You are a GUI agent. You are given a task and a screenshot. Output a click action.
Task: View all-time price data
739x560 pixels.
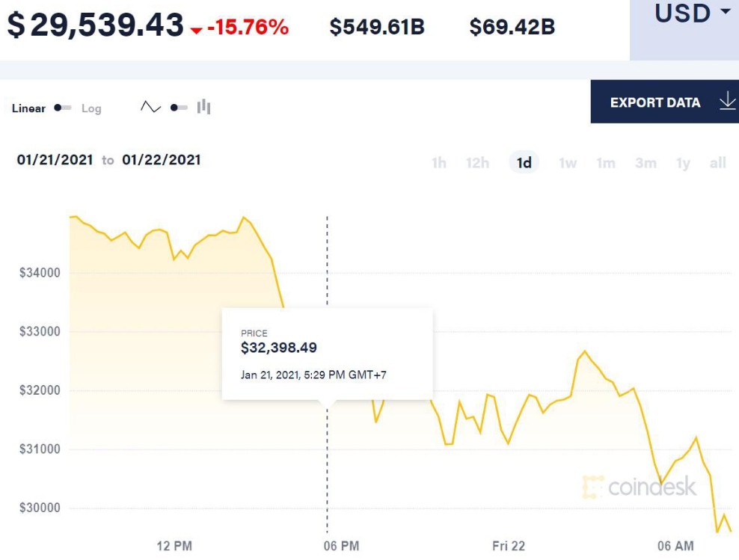pyautogui.click(x=717, y=162)
